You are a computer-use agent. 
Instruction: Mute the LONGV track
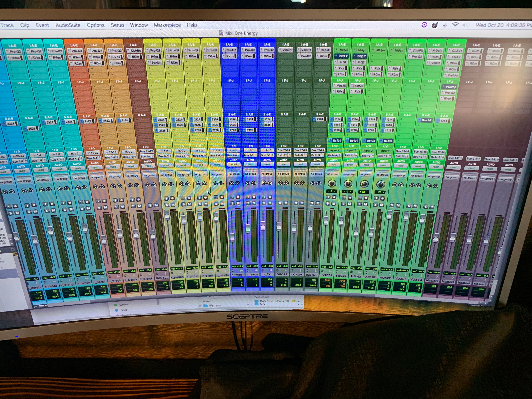click(302, 203)
